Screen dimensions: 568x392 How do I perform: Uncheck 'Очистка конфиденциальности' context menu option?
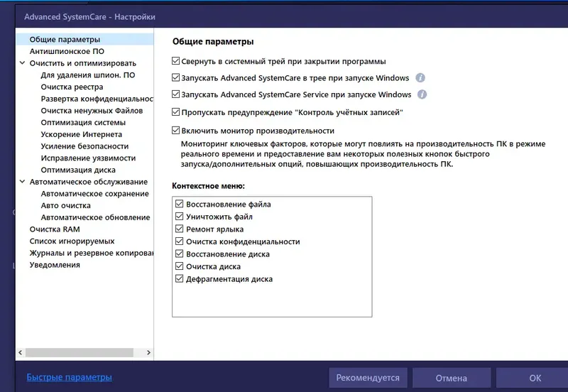(x=180, y=241)
